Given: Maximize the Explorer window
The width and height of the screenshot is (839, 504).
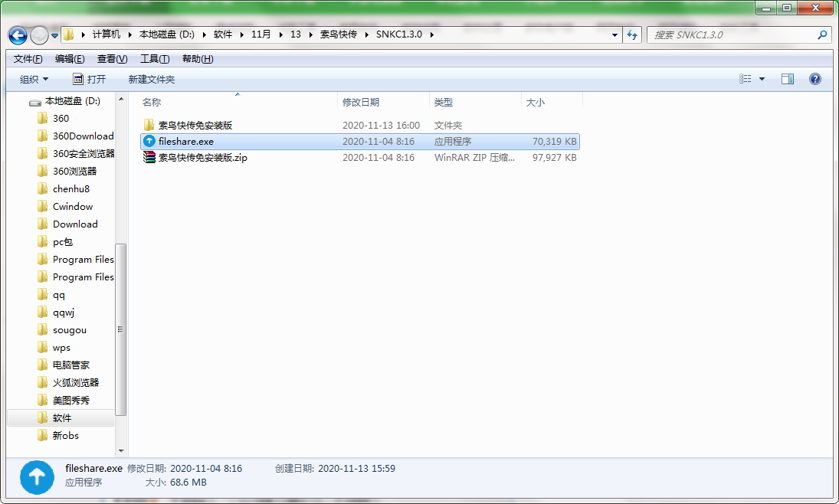Looking at the screenshot, I should coord(787,8).
